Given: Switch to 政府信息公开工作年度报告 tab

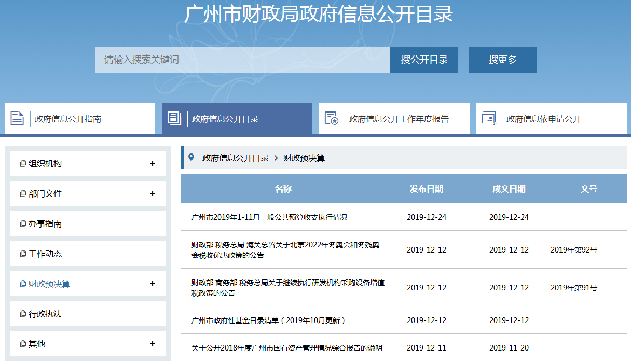Looking at the screenshot, I should 399,119.
